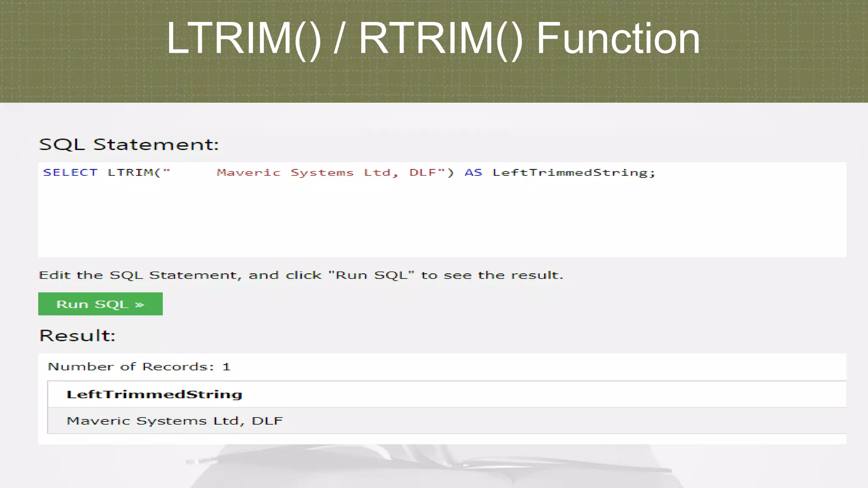Click the green Run SQL button

[100, 304]
